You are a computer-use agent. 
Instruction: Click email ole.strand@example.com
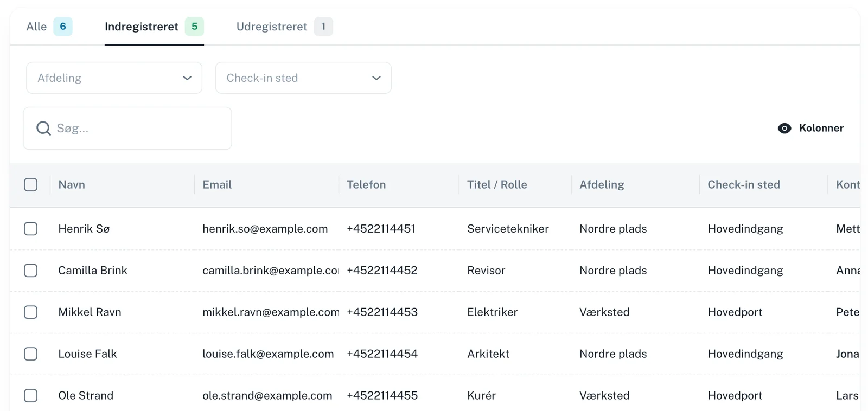267,396
